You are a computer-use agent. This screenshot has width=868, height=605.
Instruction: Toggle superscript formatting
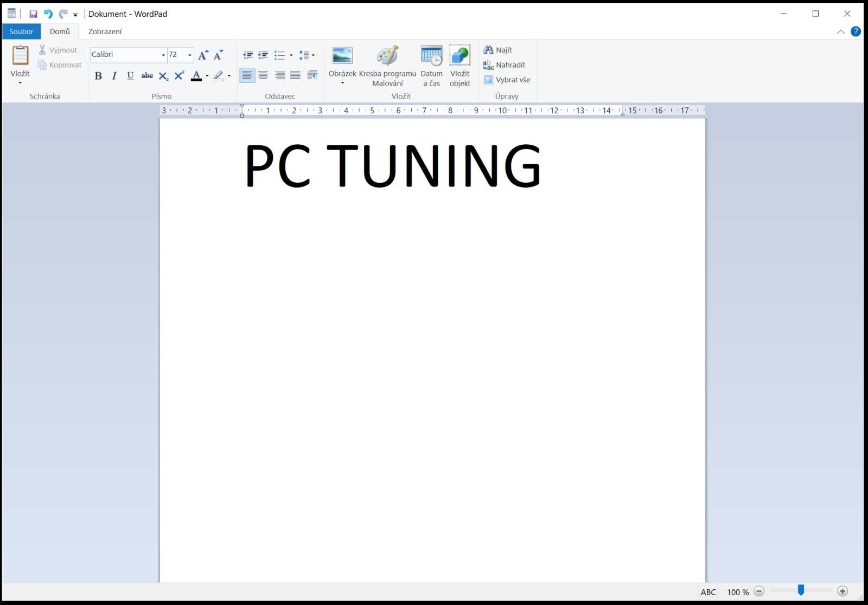tap(179, 76)
